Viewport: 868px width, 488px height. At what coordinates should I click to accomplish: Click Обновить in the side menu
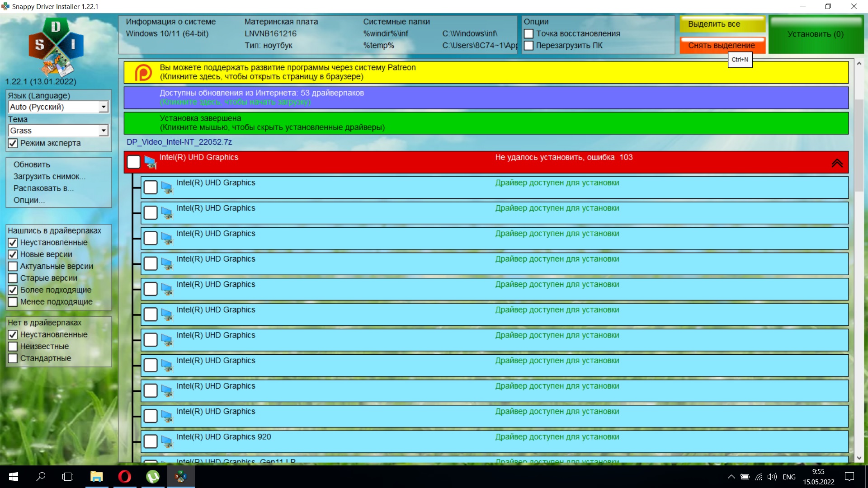tap(32, 164)
